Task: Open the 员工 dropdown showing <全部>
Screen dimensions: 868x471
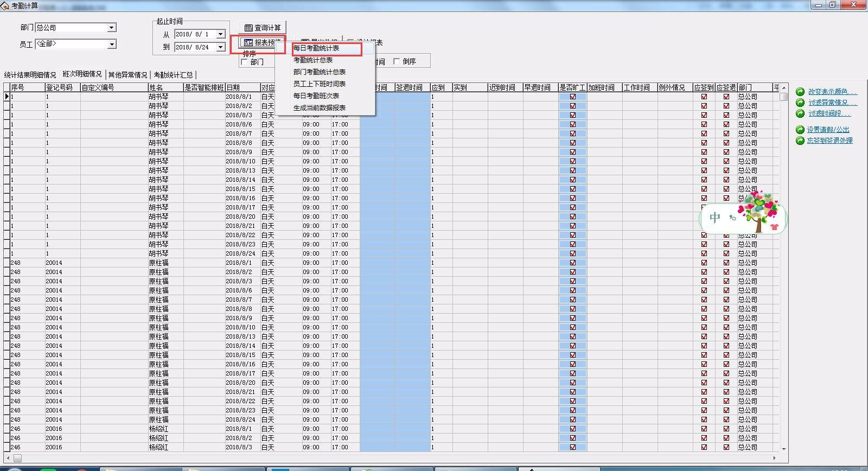Action: 112,44
